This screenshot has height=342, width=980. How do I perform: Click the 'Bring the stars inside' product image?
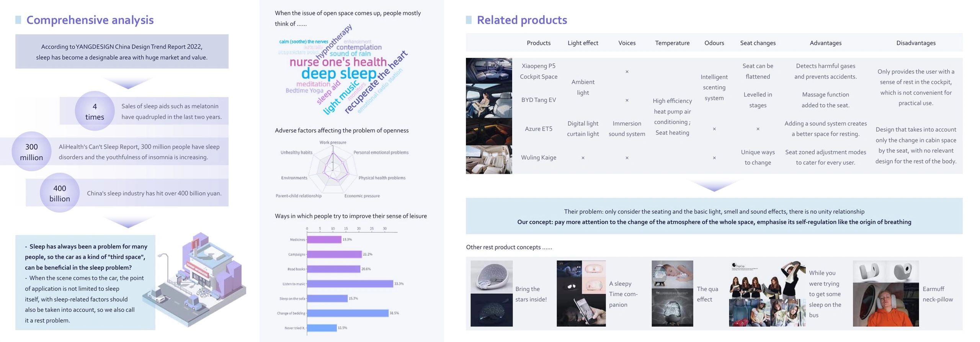coord(492,294)
